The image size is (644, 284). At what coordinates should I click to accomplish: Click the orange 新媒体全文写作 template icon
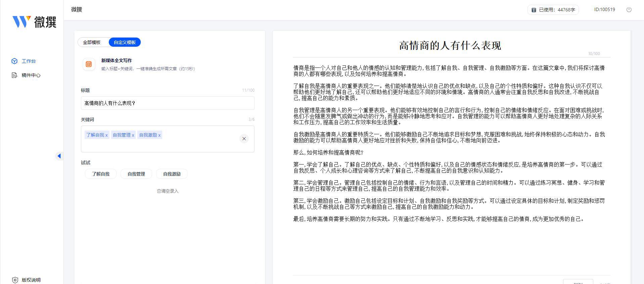coord(89,64)
